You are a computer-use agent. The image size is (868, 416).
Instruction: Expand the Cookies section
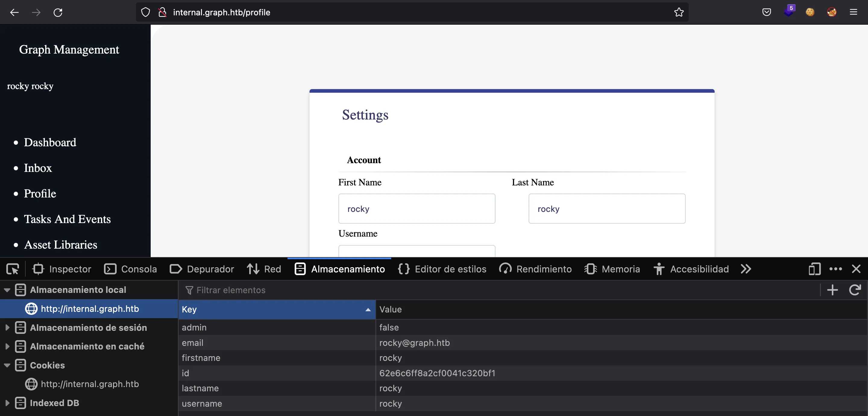pyautogui.click(x=5, y=365)
